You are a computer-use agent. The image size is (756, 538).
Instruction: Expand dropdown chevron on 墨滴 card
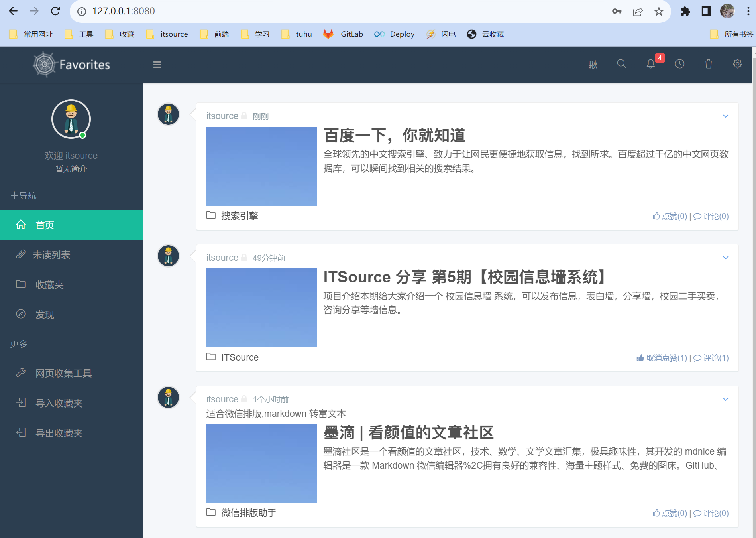pos(726,399)
